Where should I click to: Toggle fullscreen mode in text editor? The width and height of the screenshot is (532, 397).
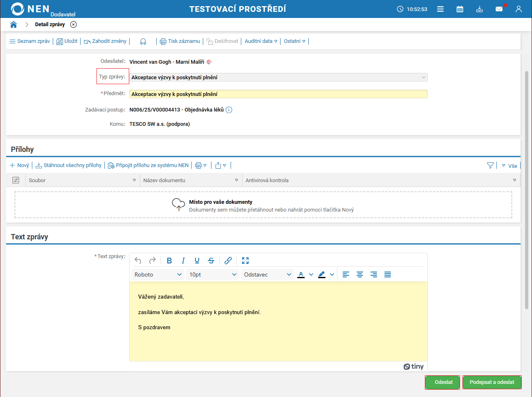(x=245, y=261)
